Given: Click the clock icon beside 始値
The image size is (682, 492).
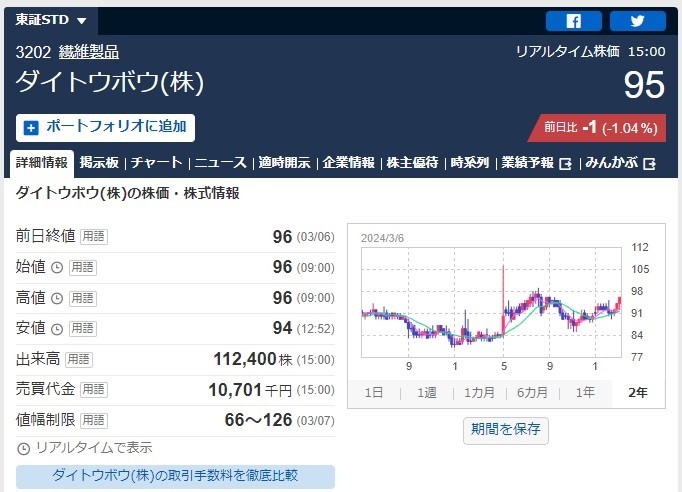Looking at the screenshot, I should (57, 268).
